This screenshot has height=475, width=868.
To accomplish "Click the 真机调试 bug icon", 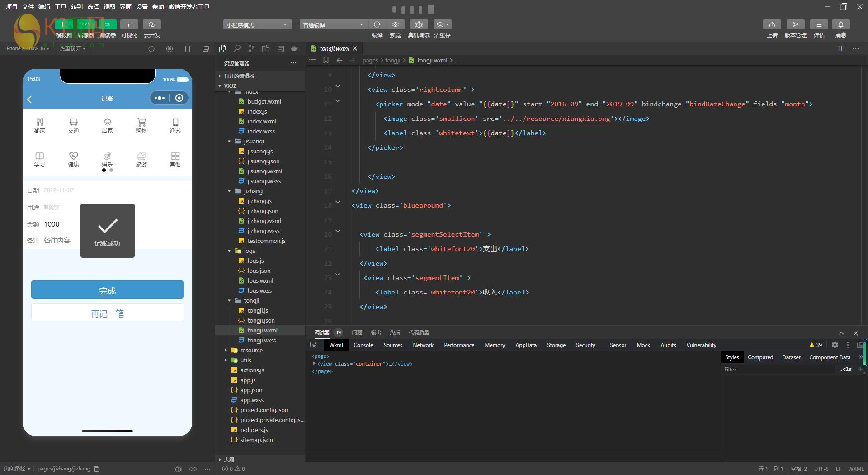I will [419, 24].
